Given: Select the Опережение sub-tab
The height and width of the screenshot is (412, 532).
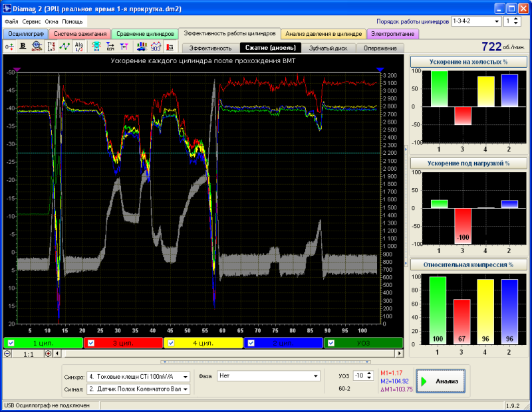Looking at the screenshot, I should pos(380,48).
